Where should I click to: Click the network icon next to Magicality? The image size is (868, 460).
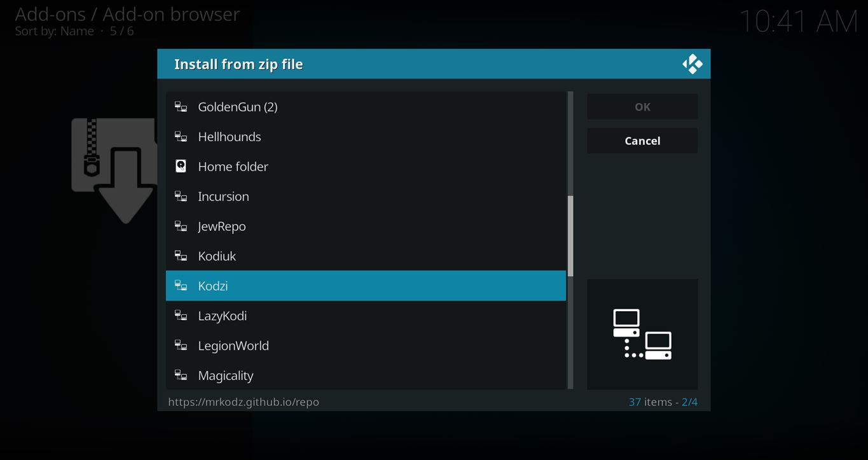click(181, 376)
